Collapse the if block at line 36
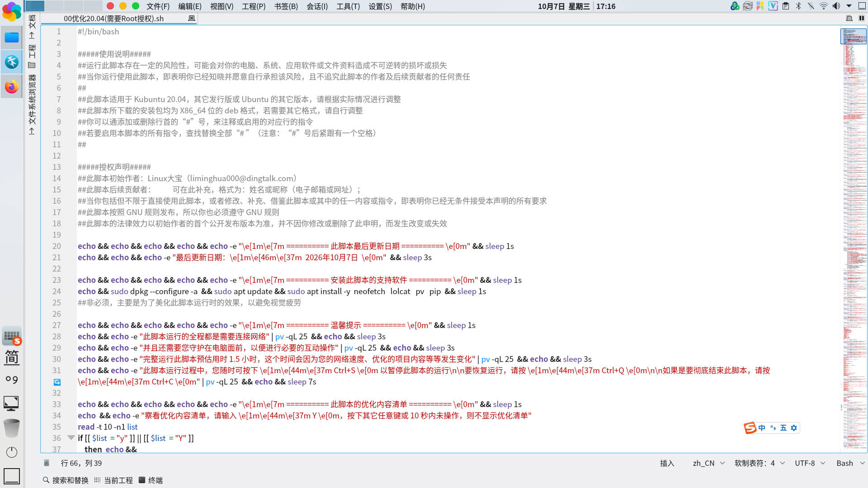Screen dimensions: 868x488 point(71,437)
